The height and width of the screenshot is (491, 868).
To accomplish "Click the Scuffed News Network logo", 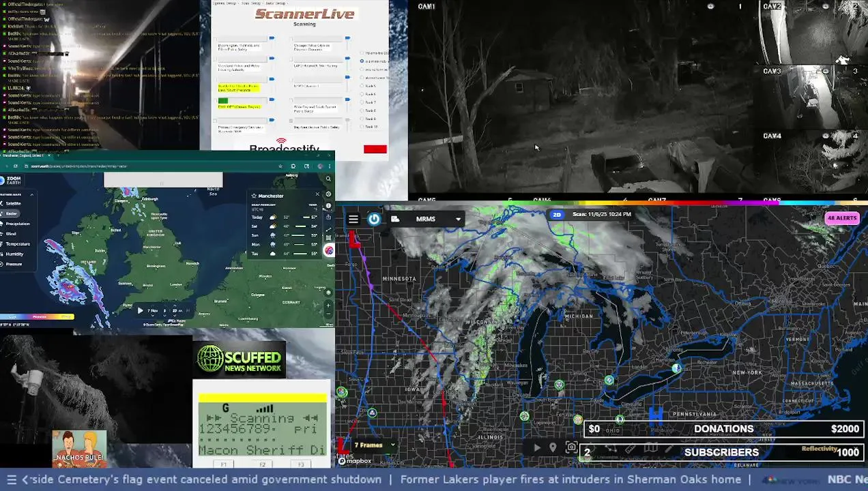I will (x=240, y=359).
